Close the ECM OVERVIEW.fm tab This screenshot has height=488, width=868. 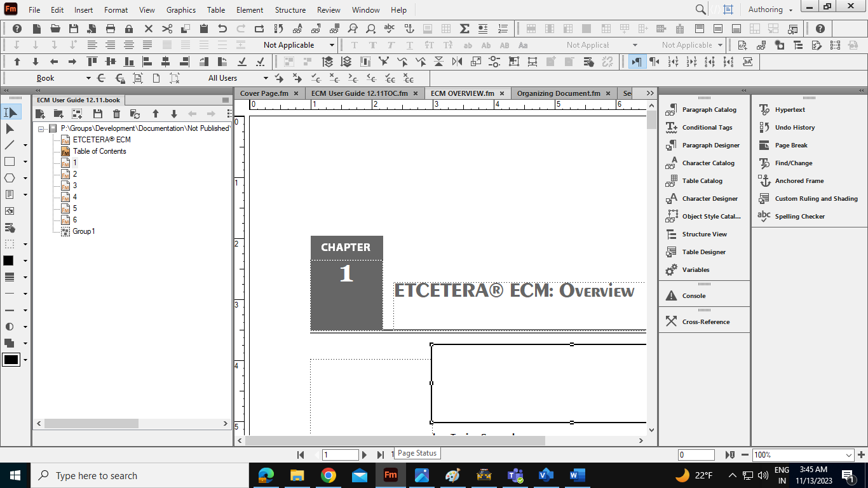(502, 93)
